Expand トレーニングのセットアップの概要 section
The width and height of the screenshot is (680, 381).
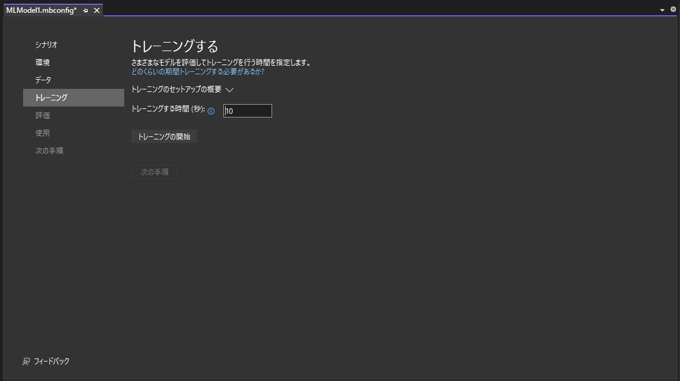pos(183,89)
